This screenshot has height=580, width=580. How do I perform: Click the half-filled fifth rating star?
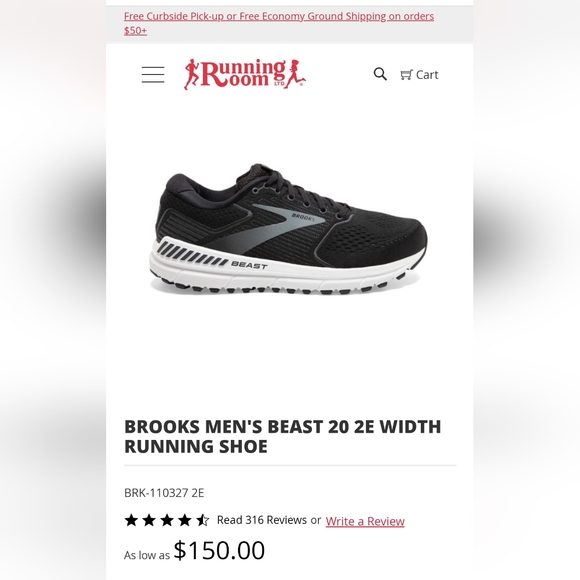coord(202,520)
